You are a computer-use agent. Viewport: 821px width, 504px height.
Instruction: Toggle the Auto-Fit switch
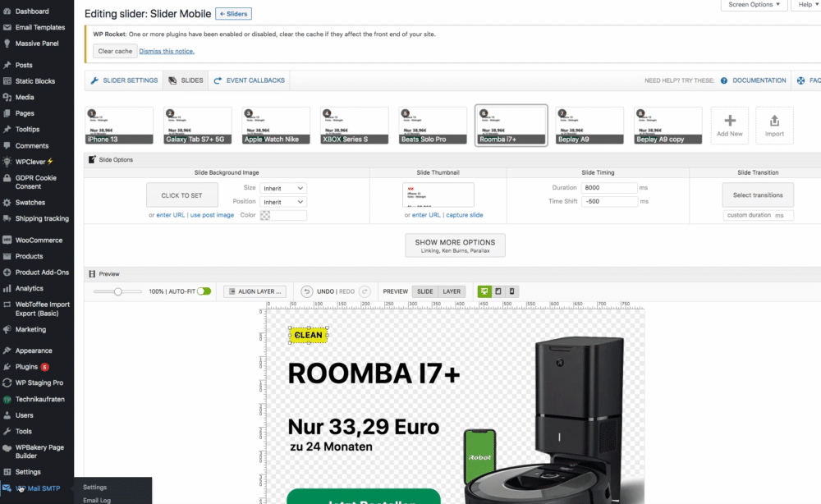tap(204, 291)
